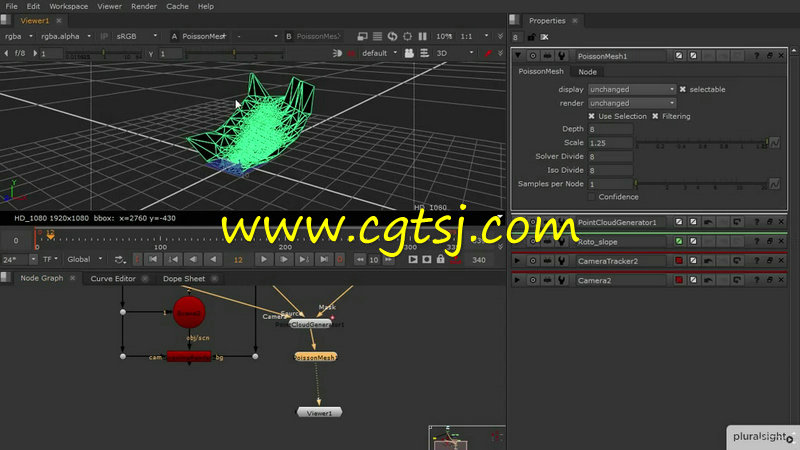
Task: Click the PoissonMesh1 wrench settings icon
Action: click(x=561, y=56)
